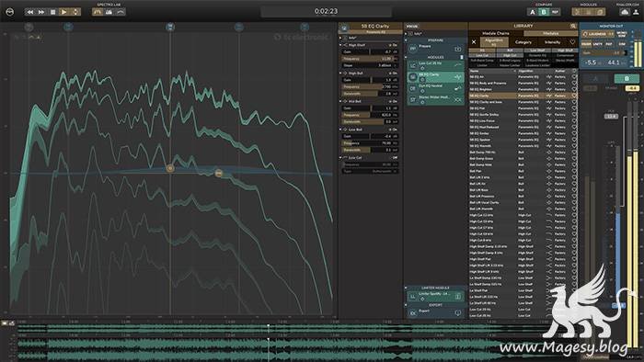
Task: Toggle the loop playback button
Action: pyautogui.click(x=75, y=12)
